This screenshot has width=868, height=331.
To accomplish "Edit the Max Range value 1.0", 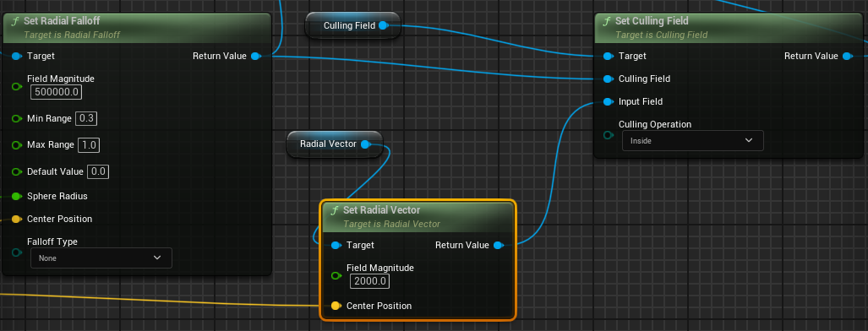I will tap(89, 145).
